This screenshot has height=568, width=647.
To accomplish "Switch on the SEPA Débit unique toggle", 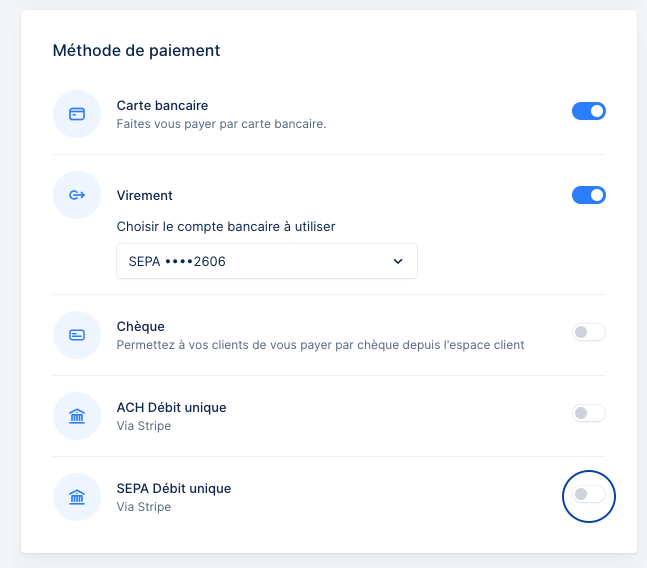I will 588,494.
